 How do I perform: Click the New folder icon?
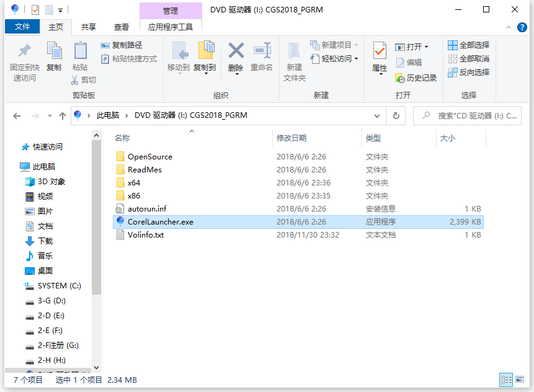click(x=294, y=51)
